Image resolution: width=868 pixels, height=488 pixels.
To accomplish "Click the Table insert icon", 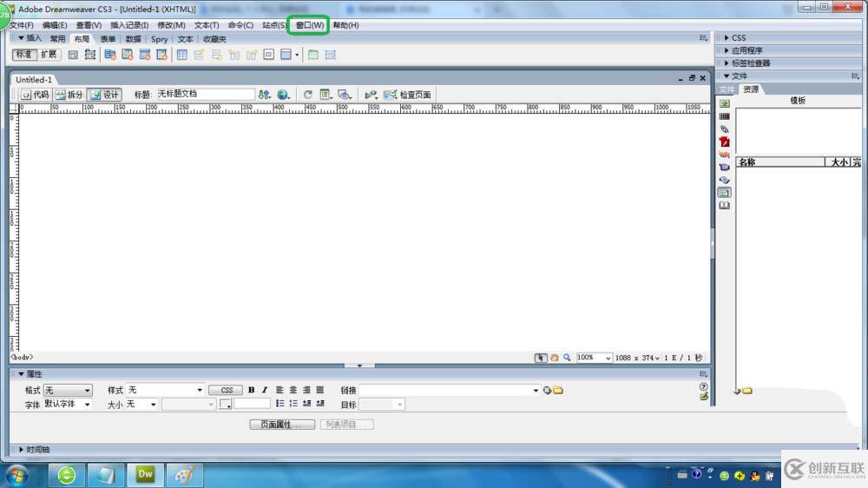I will (181, 55).
